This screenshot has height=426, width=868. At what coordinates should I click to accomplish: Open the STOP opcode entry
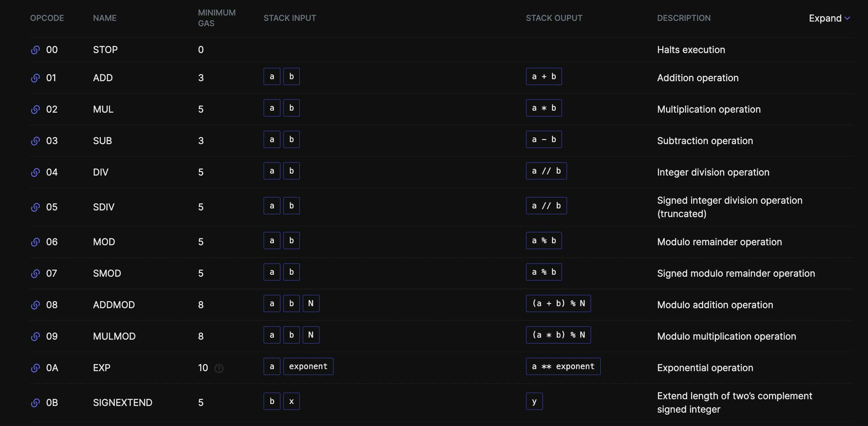click(105, 50)
